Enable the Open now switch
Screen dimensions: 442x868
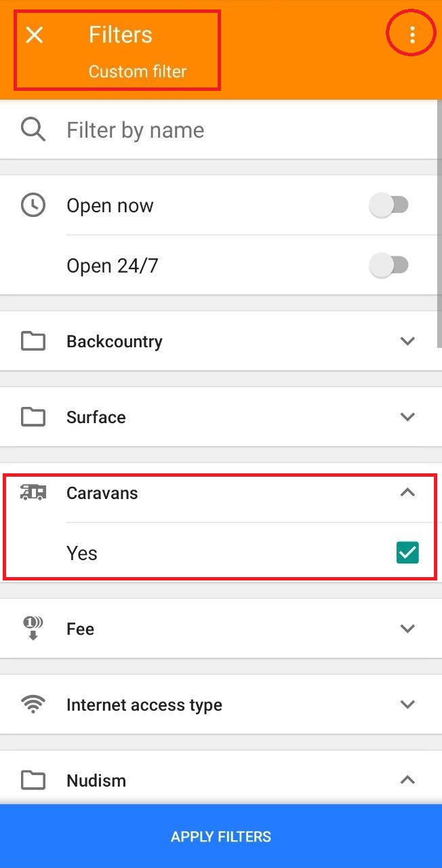389,205
